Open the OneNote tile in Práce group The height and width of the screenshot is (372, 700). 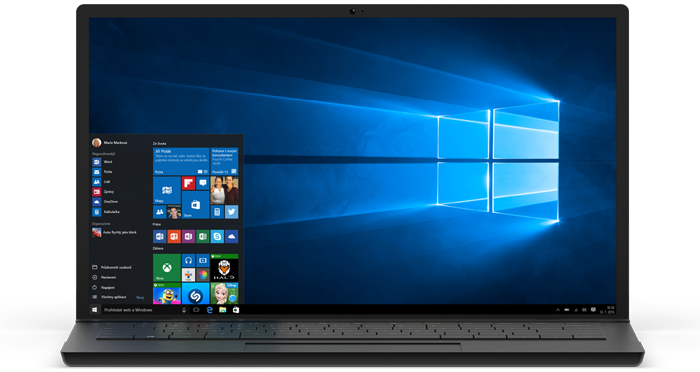(x=188, y=236)
